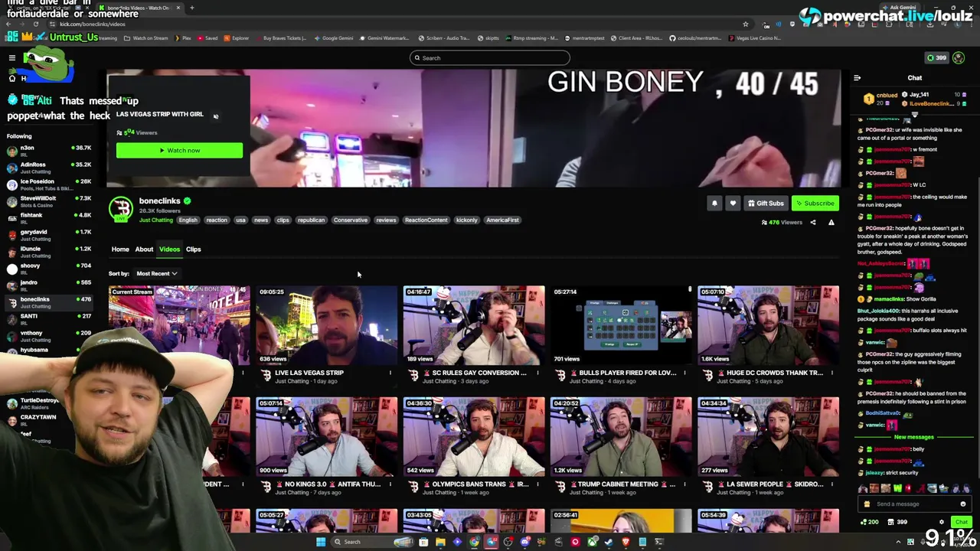Click the AmericaFirst tag
The image size is (980, 551).
[x=503, y=220]
